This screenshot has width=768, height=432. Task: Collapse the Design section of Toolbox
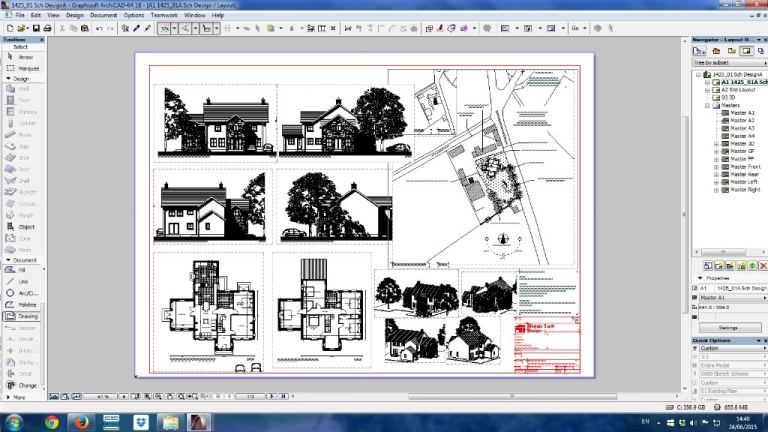click(18, 78)
